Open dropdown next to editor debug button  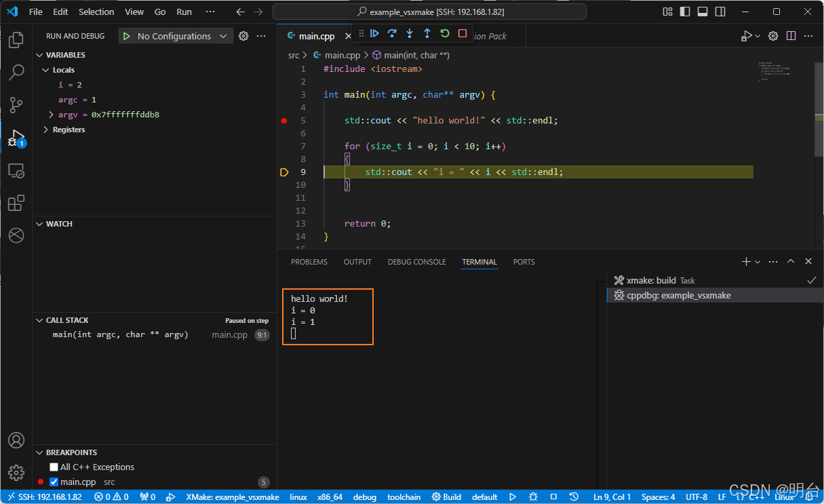pos(758,36)
